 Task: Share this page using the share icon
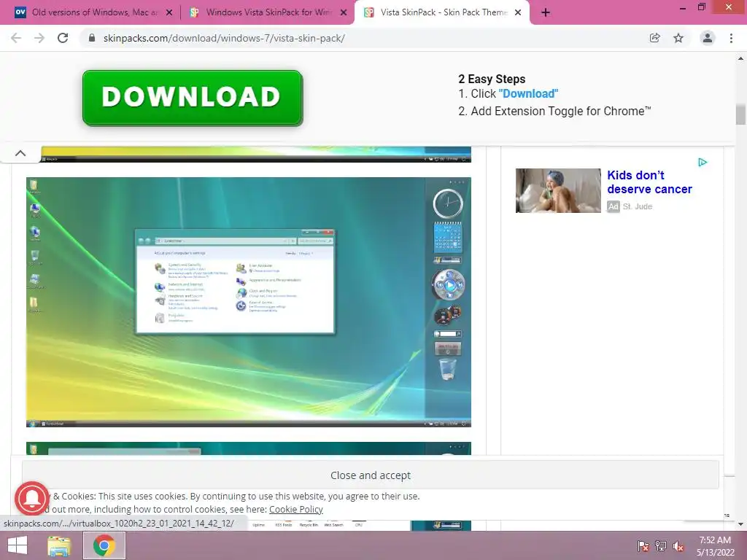654,38
